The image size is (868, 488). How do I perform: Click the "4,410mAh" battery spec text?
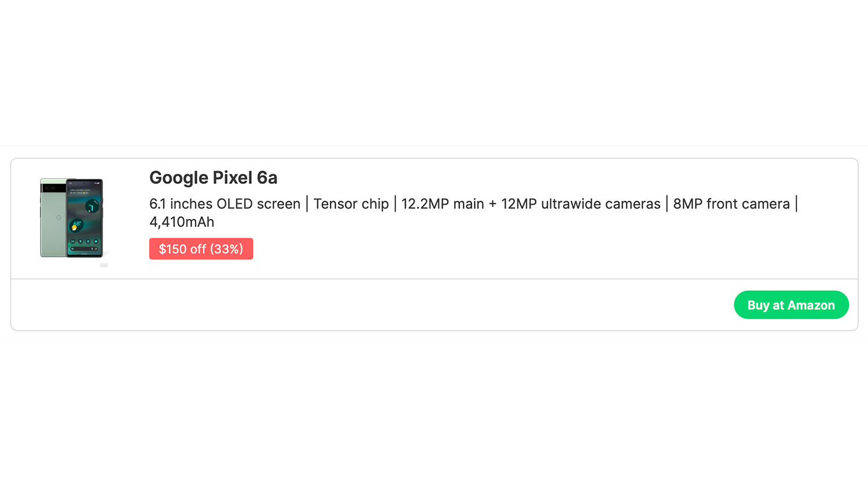tap(182, 222)
